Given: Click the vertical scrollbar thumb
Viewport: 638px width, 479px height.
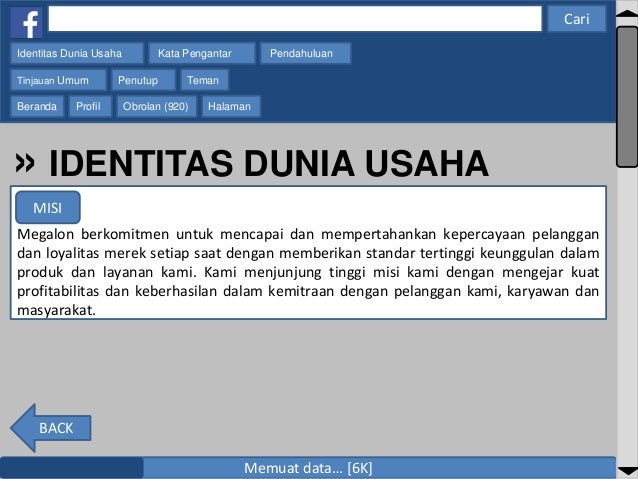Looking at the screenshot, I should click(627, 96).
